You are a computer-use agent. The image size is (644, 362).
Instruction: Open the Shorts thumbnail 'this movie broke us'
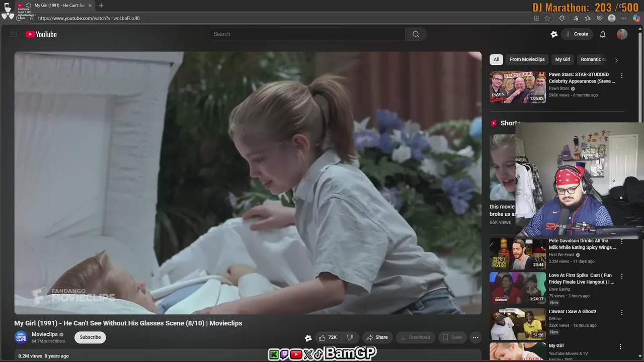(502, 167)
